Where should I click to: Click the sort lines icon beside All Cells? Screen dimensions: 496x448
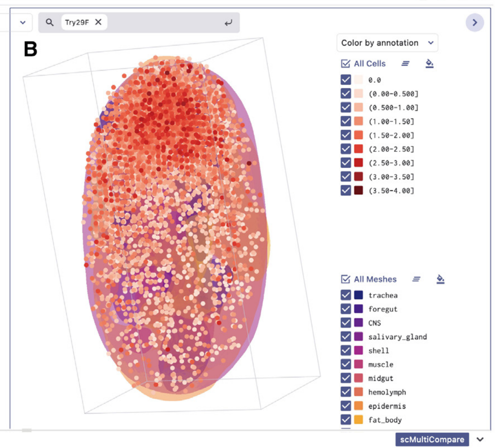(405, 64)
